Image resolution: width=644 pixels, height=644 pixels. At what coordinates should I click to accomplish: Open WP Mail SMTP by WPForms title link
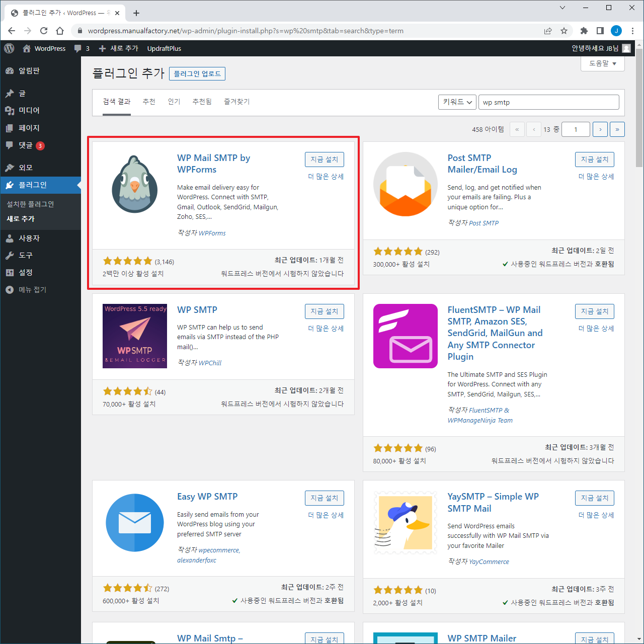[x=214, y=164]
